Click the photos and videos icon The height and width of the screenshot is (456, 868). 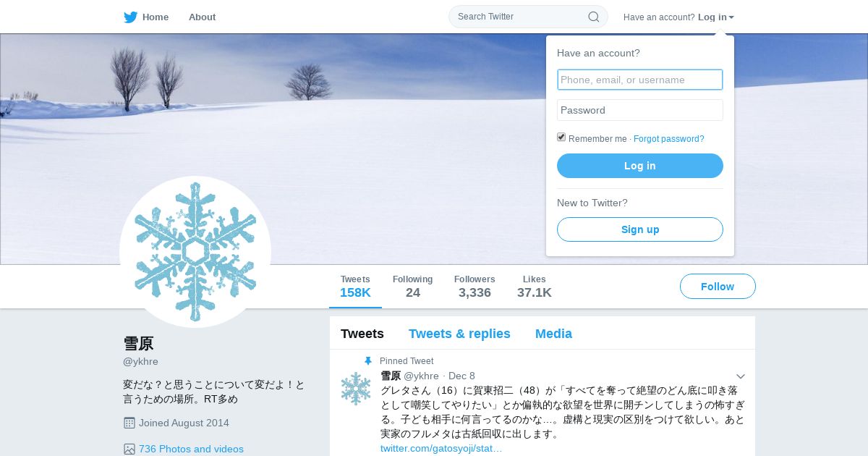129,449
